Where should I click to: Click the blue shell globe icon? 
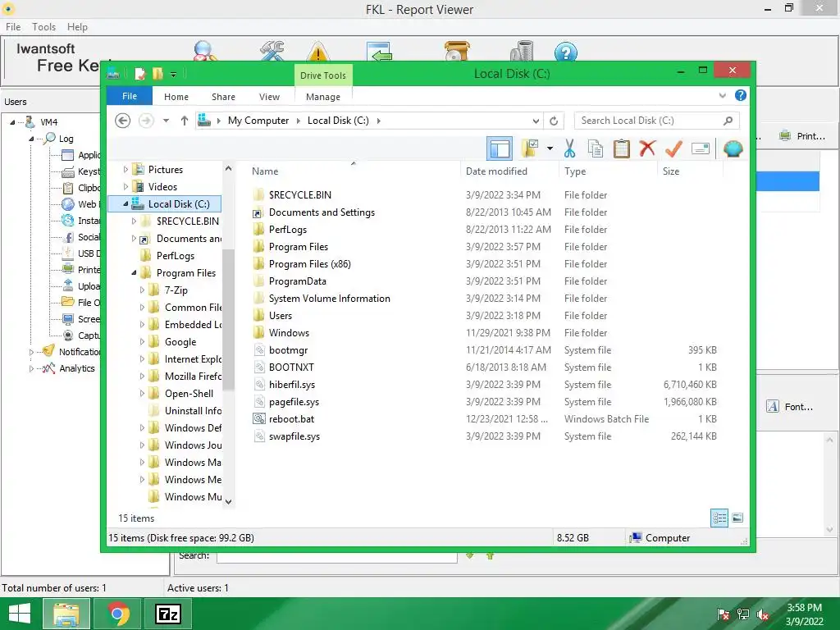(x=733, y=148)
